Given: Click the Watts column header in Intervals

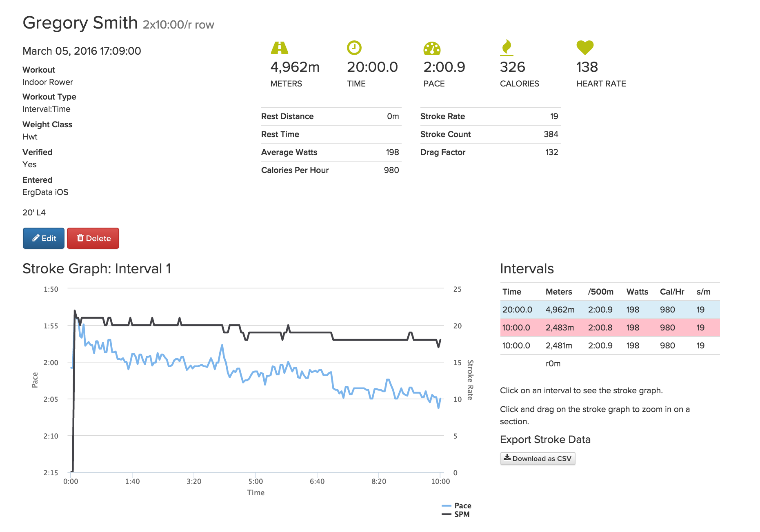Looking at the screenshot, I should coord(637,292).
